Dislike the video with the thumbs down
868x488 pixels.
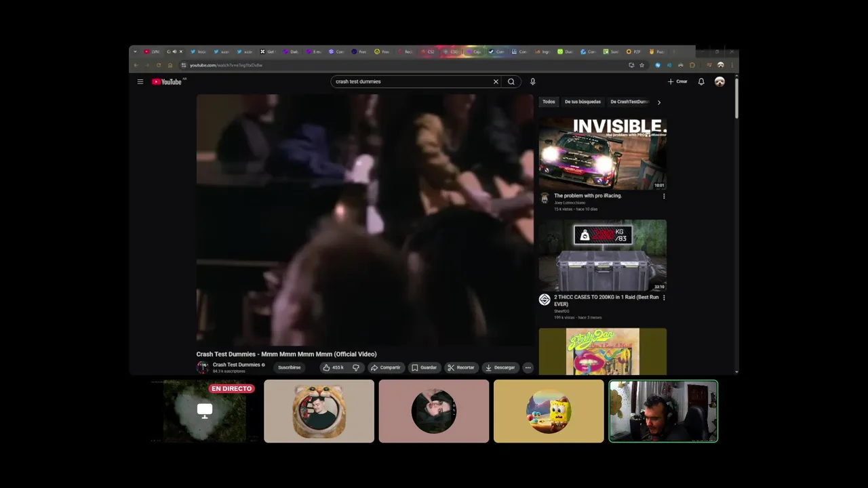click(x=355, y=367)
